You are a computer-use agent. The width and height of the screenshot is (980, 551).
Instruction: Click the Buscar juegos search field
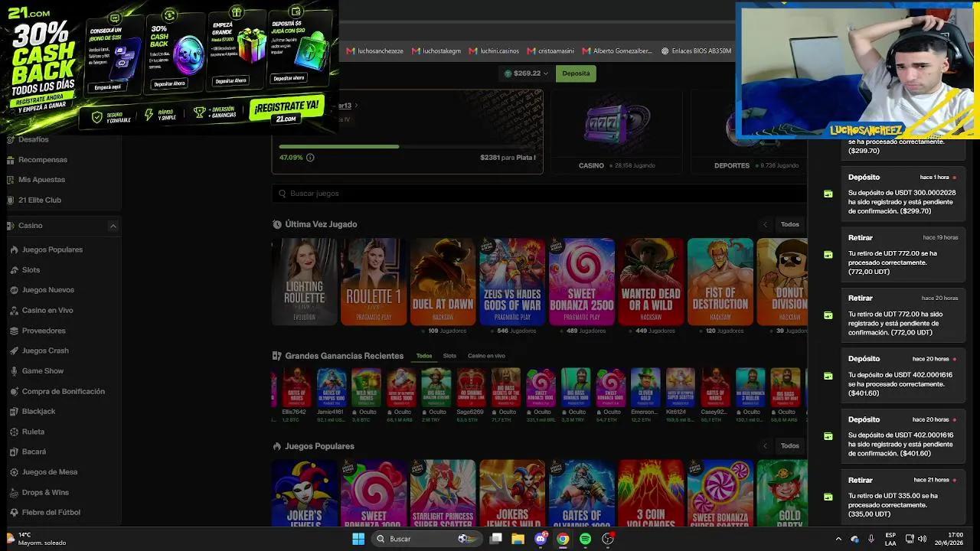(539, 194)
